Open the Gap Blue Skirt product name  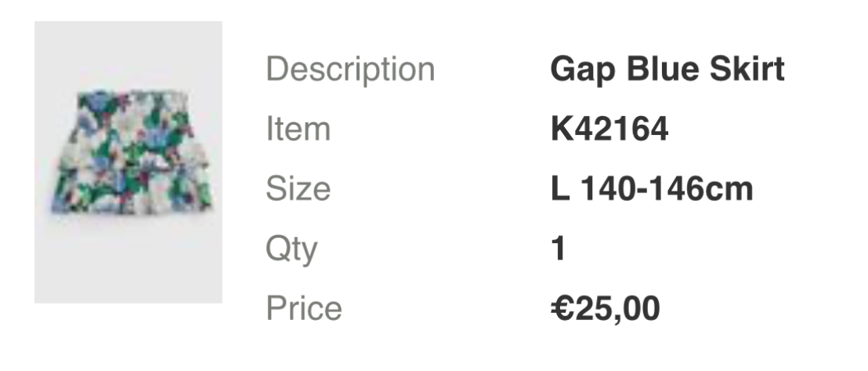[667, 70]
